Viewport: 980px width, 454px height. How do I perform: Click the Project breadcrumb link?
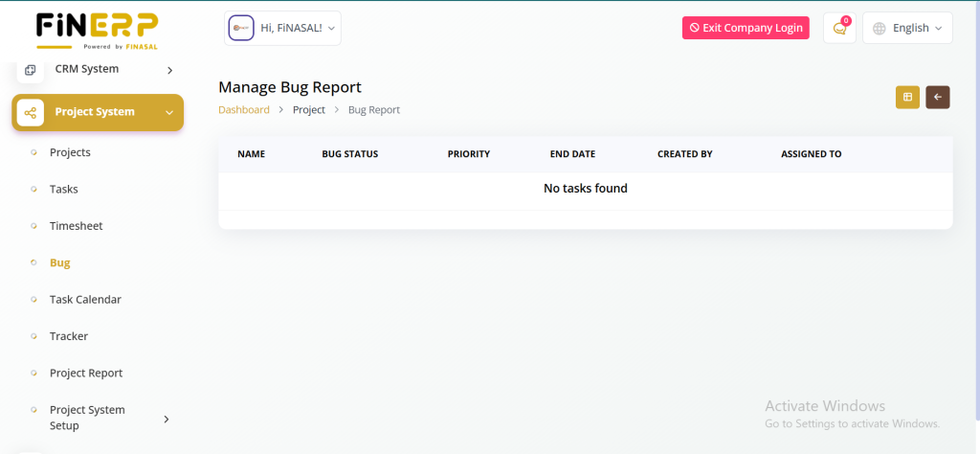[309, 110]
